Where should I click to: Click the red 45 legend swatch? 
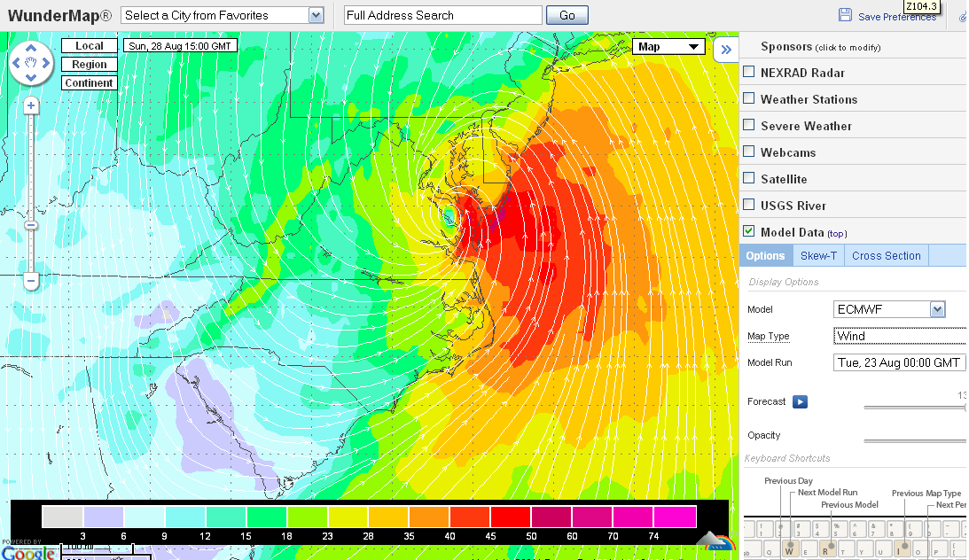(x=511, y=517)
